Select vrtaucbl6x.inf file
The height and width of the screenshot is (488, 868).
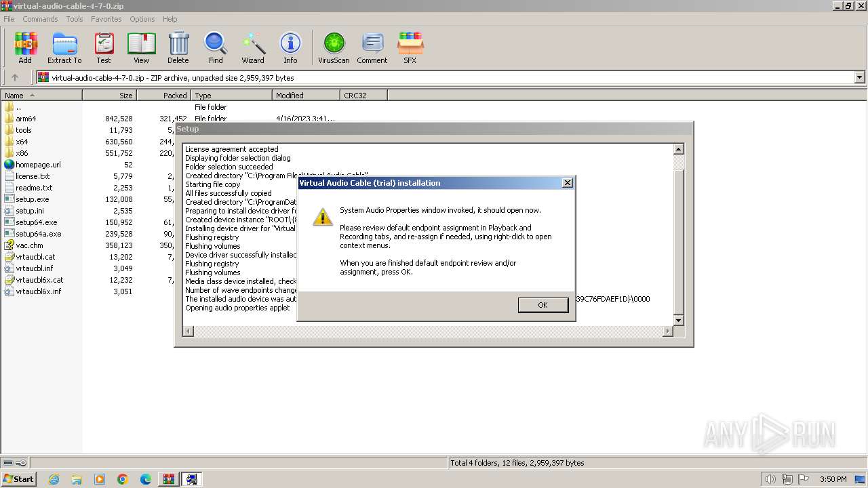click(38, 291)
